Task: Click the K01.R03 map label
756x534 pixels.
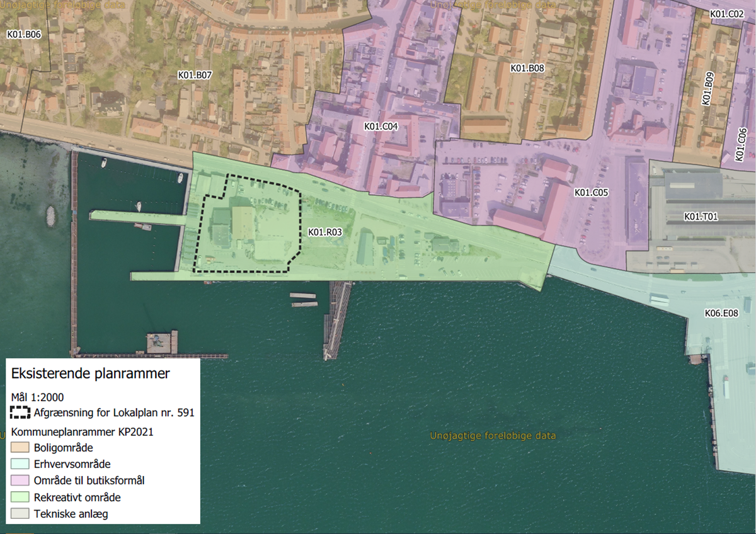Action: coord(324,232)
